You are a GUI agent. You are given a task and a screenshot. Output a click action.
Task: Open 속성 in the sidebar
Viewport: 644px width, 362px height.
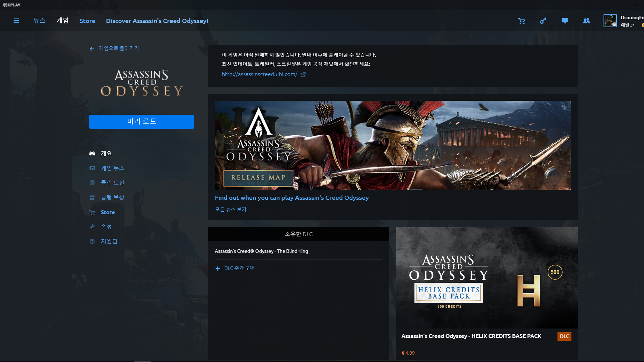106,227
